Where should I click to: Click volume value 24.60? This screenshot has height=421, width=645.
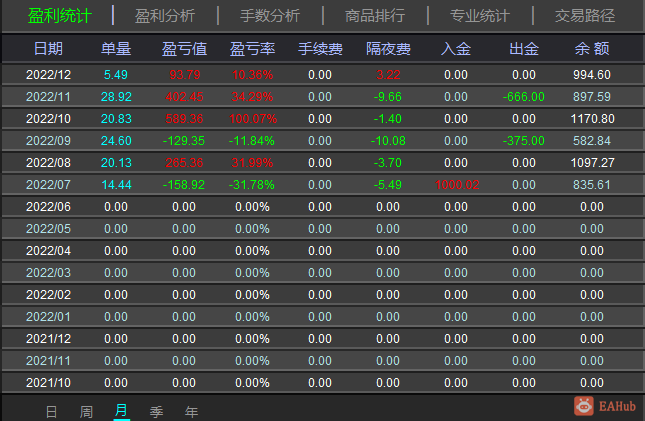point(116,141)
